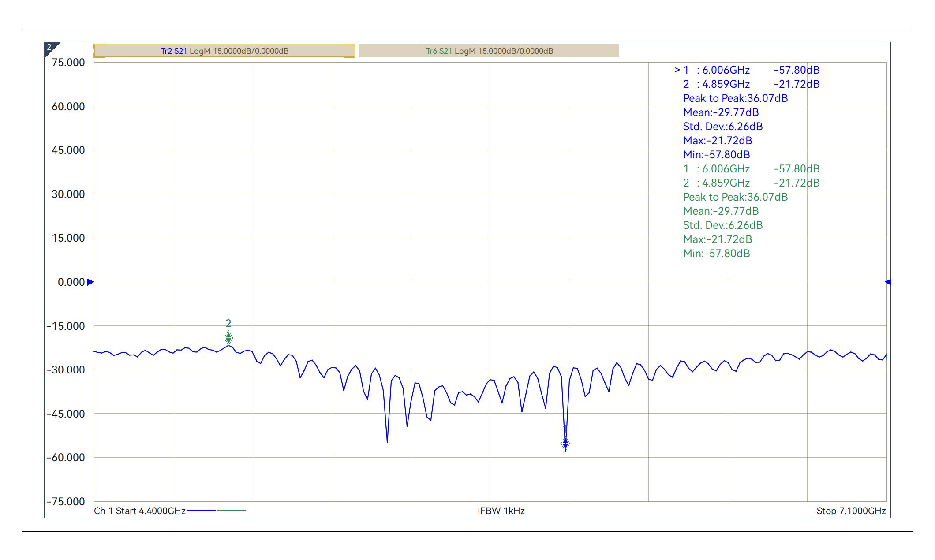The width and height of the screenshot is (935, 560).
Task: Click the blue trace legend line
Action: [x=201, y=511]
